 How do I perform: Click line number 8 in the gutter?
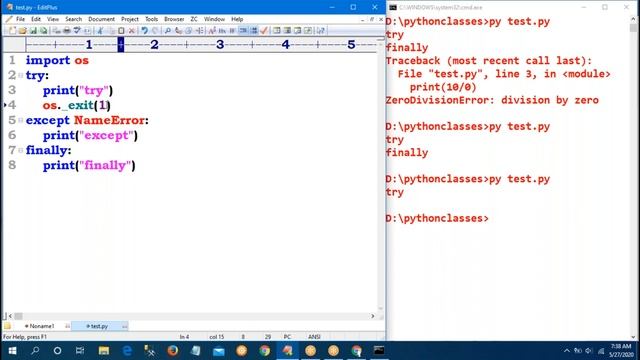pyautogui.click(x=12, y=165)
